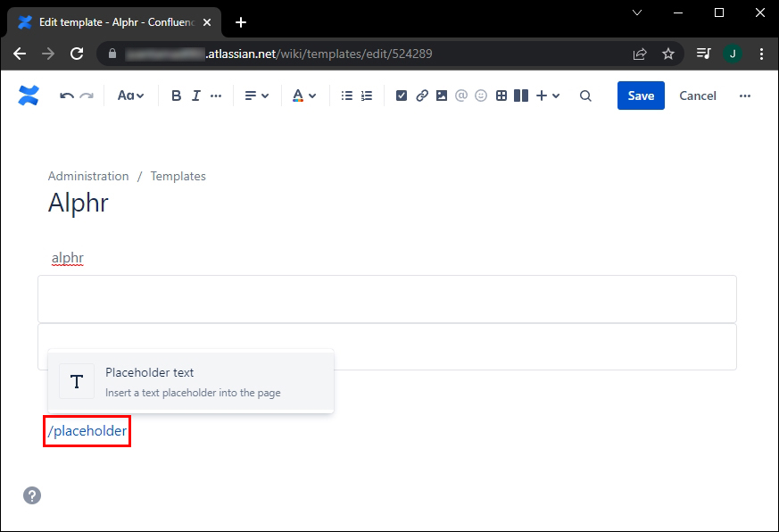Insert a bullet list
779x532 pixels.
[x=347, y=96]
